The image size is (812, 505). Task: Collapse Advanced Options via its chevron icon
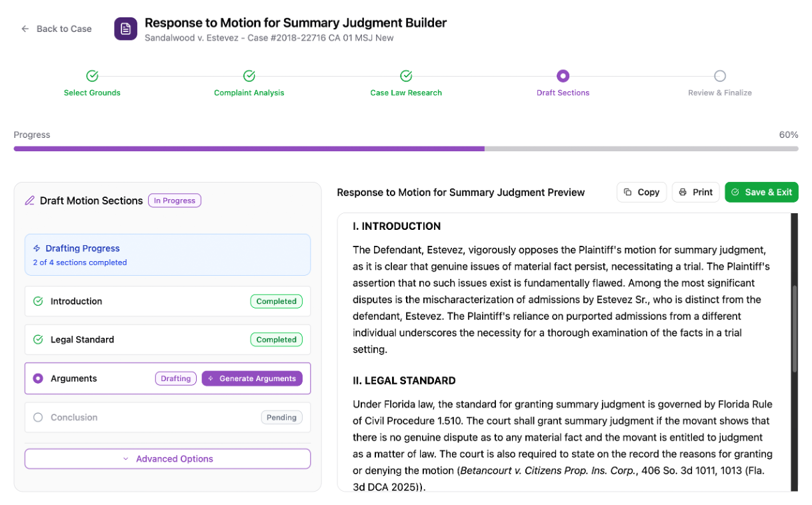pyautogui.click(x=126, y=458)
